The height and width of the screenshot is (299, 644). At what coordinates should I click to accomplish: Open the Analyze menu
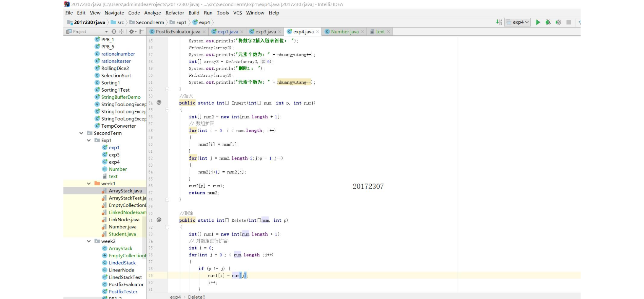(x=153, y=13)
